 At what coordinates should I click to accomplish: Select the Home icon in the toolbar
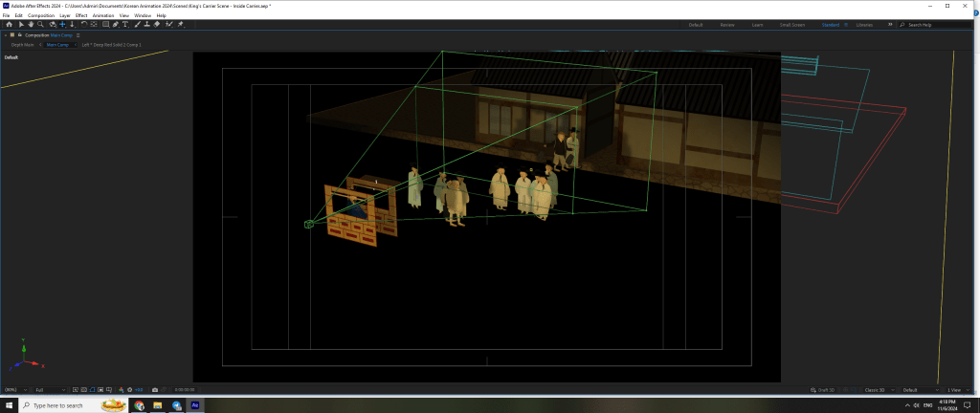click(x=8, y=25)
